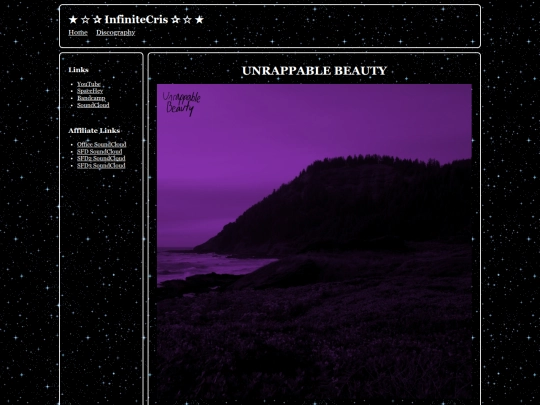Open the Home navigation link

coord(78,32)
